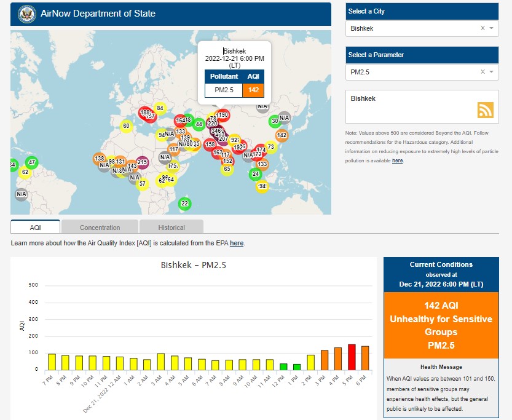512x420 pixels.
Task: Select the green 24 map marker
Action: pos(255,174)
